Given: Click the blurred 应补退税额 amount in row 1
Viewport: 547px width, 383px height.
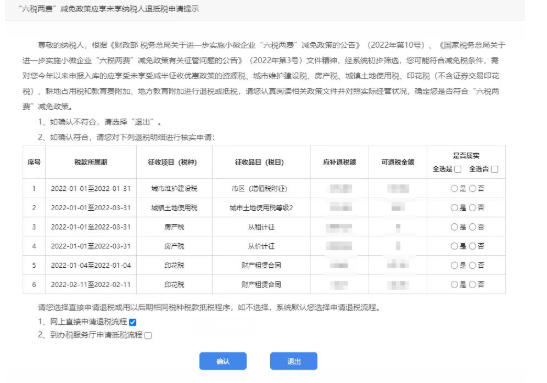Looking at the screenshot, I should pos(341,189).
